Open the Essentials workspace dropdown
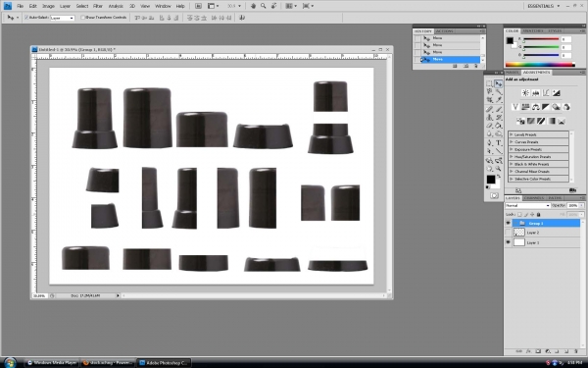This screenshot has width=588, height=368. tap(543, 6)
